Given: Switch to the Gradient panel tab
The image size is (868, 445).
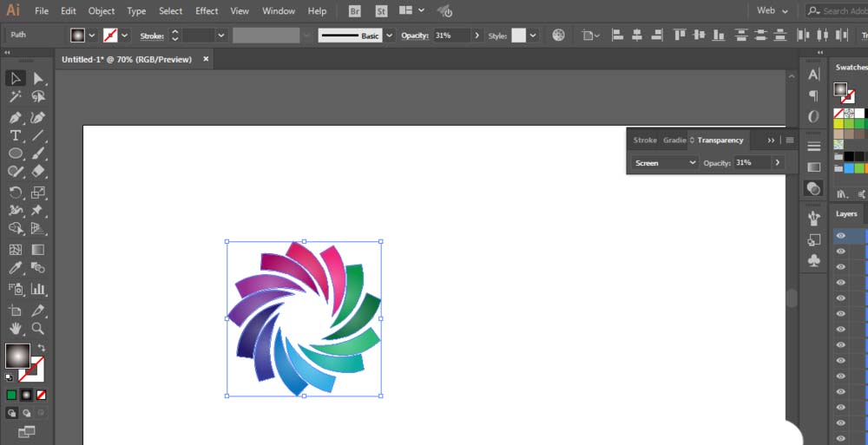Looking at the screenshot, I should tap(674, 140).
